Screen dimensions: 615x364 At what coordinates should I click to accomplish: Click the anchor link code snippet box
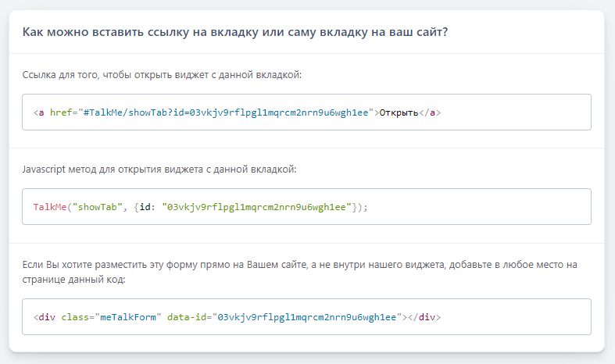(x=306, y=112)
